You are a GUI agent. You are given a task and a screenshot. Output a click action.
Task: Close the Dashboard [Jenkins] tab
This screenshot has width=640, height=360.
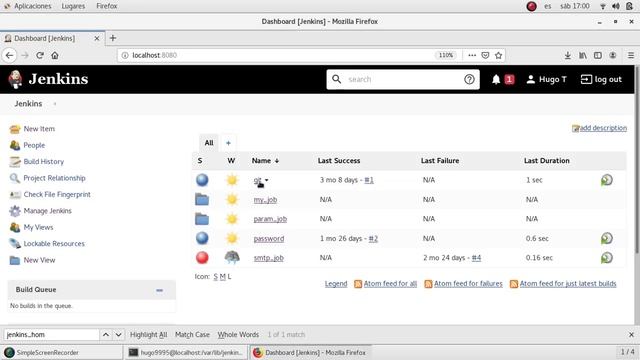(97, 38)
